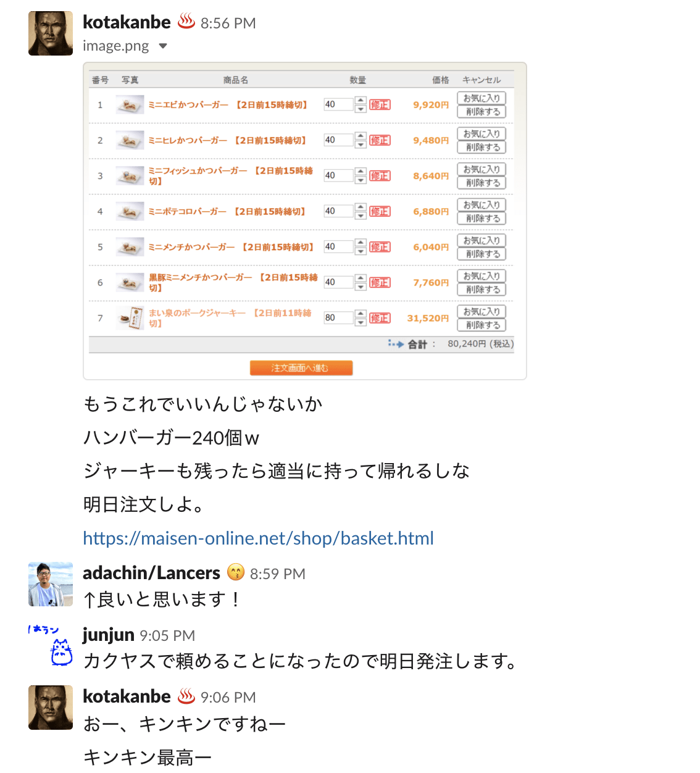This screenshot has height=773, width=700.
Task: Open the maisen-online.net basket link
Action: 258,538
